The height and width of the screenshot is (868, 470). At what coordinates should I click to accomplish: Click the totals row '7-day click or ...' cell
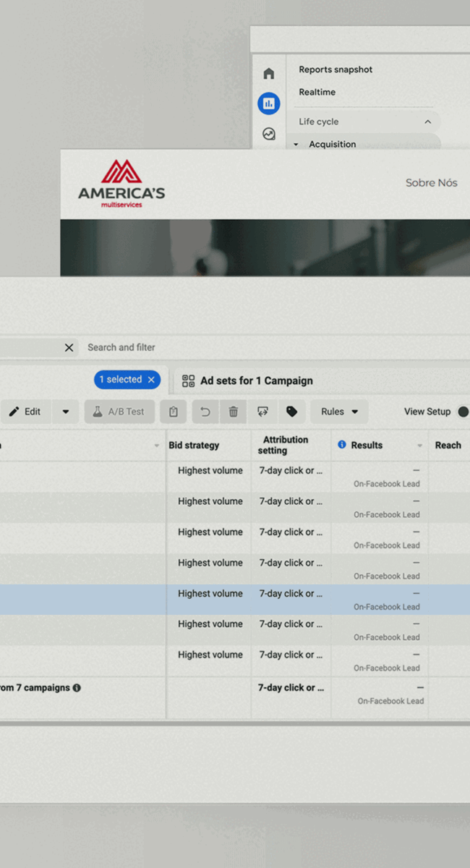[291, 688]
